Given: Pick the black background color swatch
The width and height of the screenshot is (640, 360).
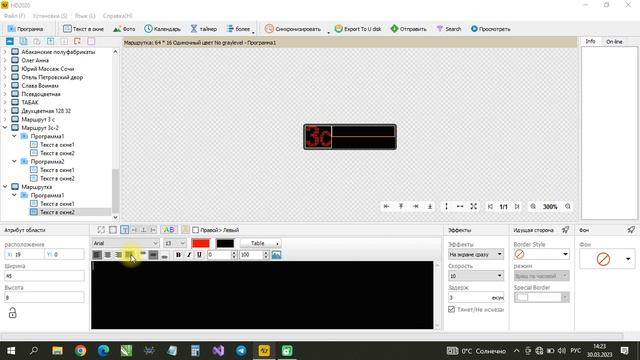Looking at the screenshot, I should click(x=225, y=243).
